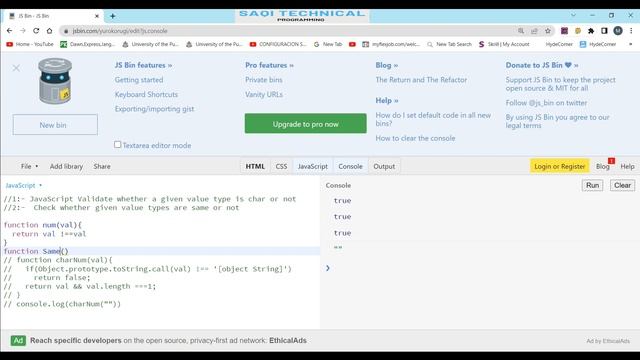This screenshot has width=640, height=360.
Task: Open the Chrome three-dot menu
Action: (x=631, y=31)
